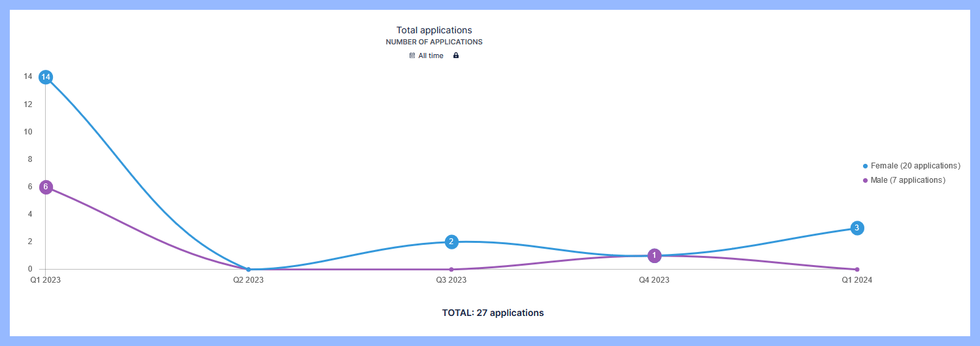Image resolution: width=980 pixels, height=346 pixels.
Task: Toggle the Male (7 applications) legend label
Action: (x=907, y=181)
